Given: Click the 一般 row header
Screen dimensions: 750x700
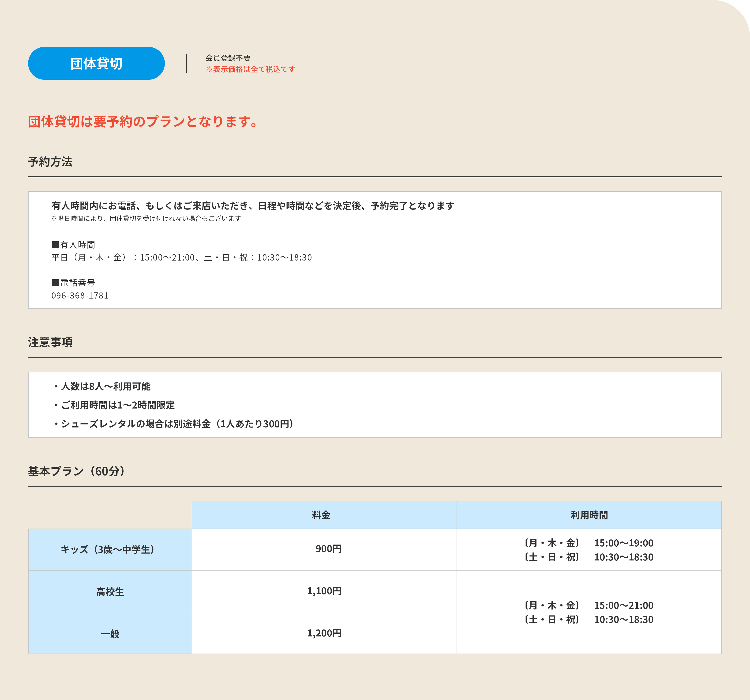Looking at the screenshot, I should tap(110, 633).
